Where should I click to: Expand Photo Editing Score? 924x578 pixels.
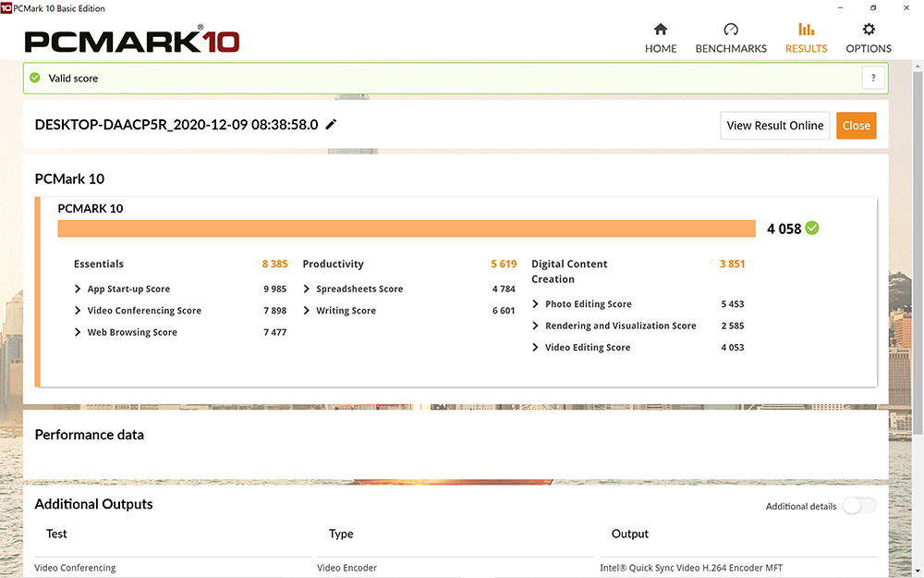pos(535,304)
